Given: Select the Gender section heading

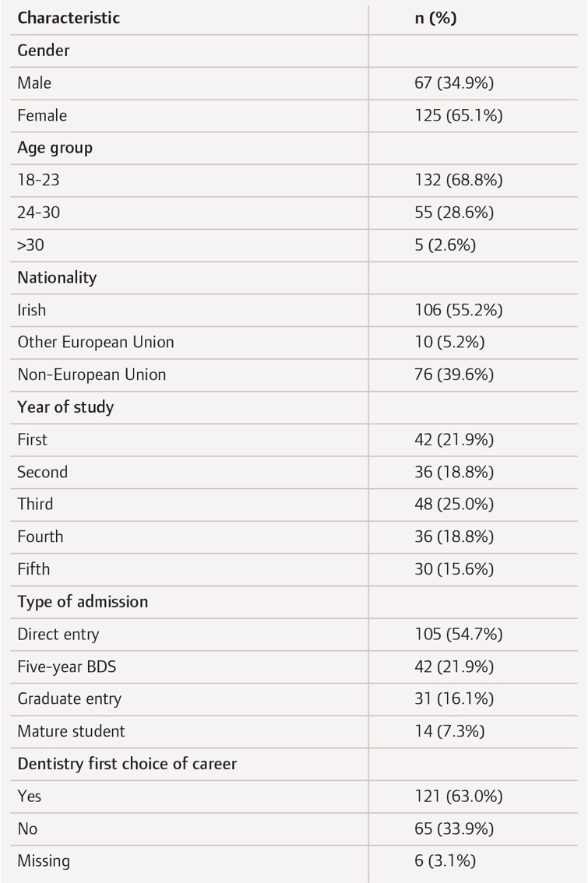Looking at the screenshot, I should tap(44, 51).
